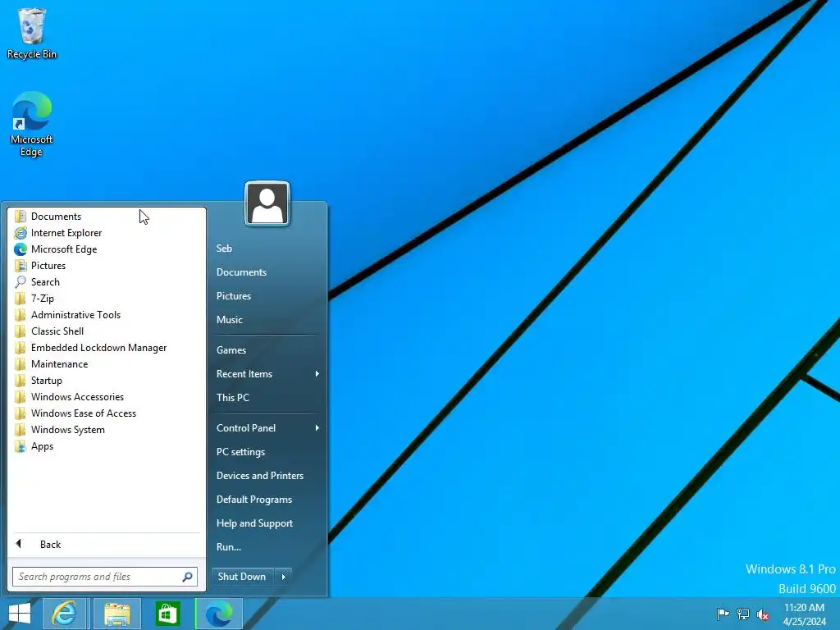
Task: Click the Shut Down button
Action: click(x=242, y=577)
